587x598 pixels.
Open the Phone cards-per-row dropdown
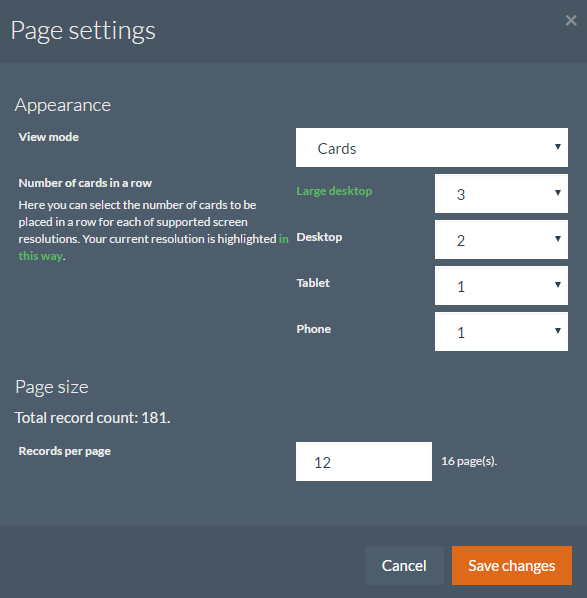(501, 331)
